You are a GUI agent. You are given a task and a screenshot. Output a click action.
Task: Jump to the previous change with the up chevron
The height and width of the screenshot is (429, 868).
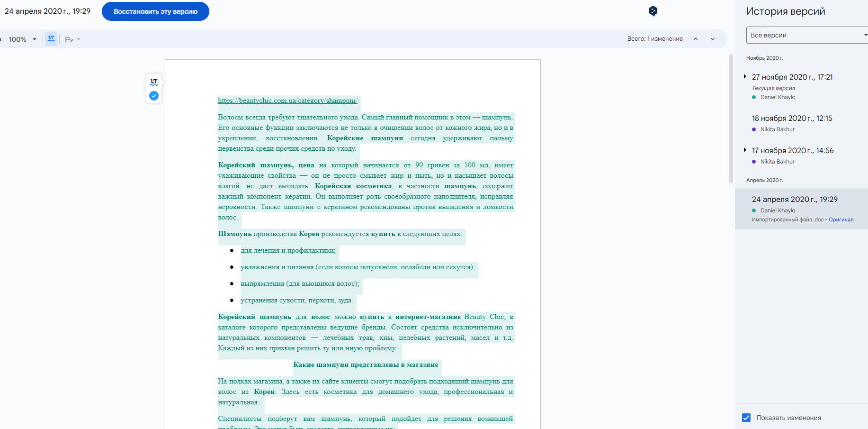click(x=696, y=39)
